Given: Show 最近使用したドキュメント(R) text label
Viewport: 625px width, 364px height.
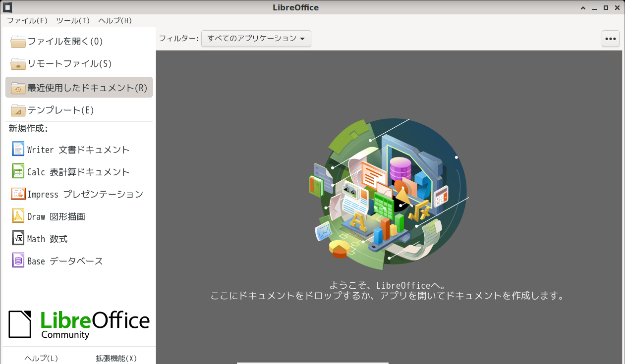Looking at the screenshot, I should 87,88.
